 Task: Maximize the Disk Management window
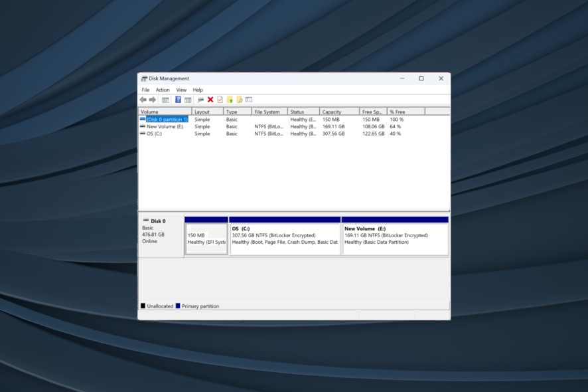421,78
